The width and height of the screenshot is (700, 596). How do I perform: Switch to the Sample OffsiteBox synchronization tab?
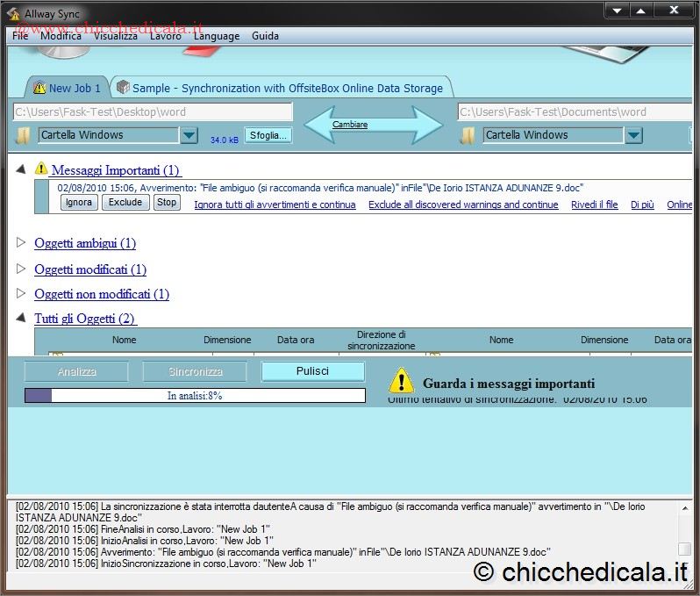[x=281, y=88]
